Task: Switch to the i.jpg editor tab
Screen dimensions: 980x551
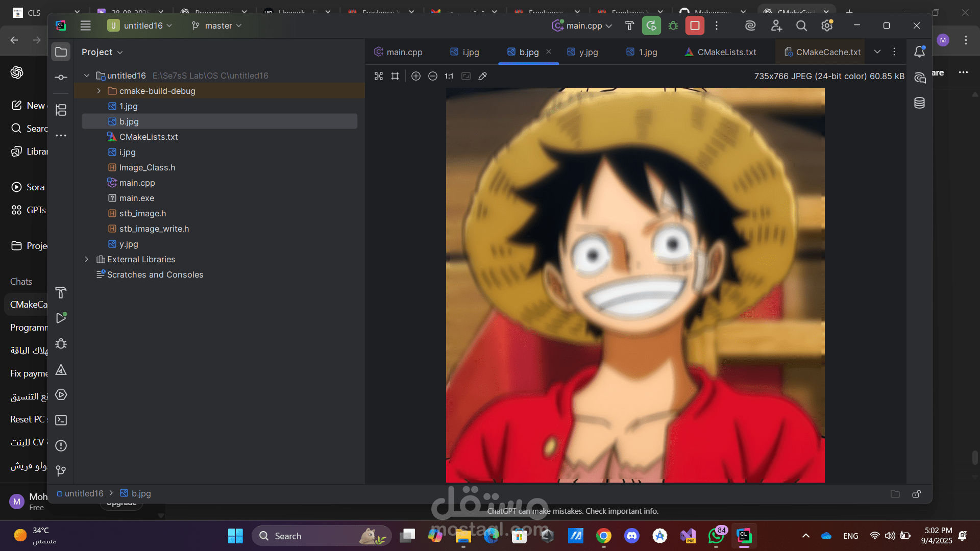Action: [465, 52]
